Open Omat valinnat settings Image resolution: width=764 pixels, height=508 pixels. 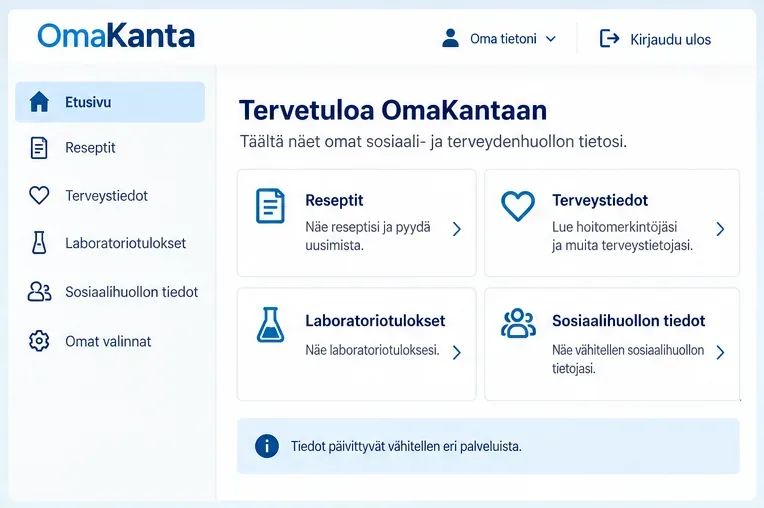tap(108, 341)
